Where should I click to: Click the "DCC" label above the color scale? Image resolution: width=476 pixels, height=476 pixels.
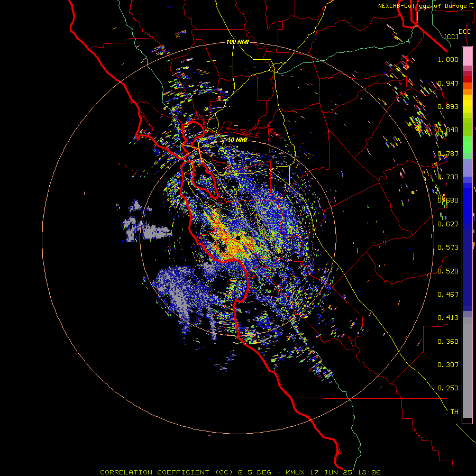click(464, 32)
